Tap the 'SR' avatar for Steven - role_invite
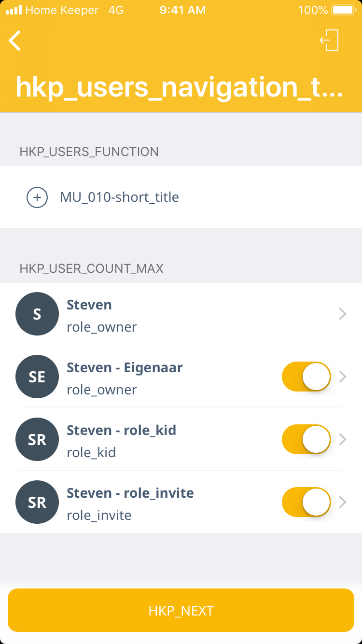The width and height of the screenshot is (362, 644). [37, 502]
